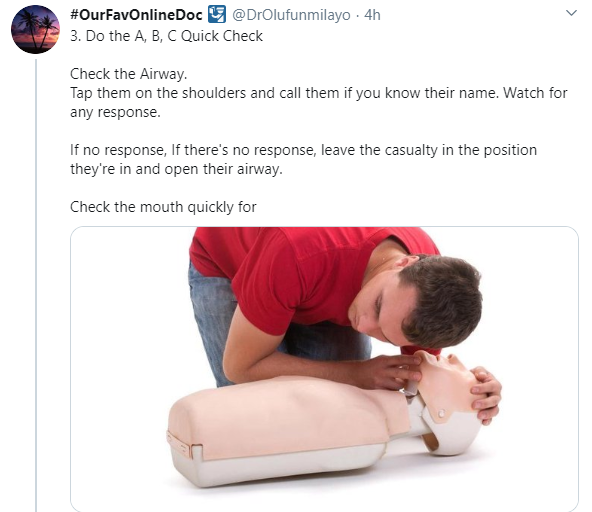Open the tweet via the 4h timestamp
592x512 pixels.
click(x=372, y=15)
